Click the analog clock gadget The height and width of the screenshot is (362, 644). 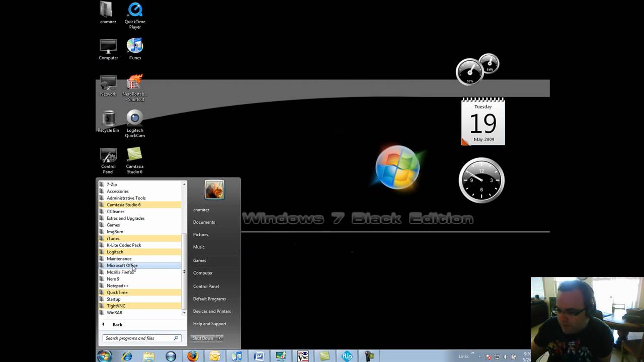481,180
